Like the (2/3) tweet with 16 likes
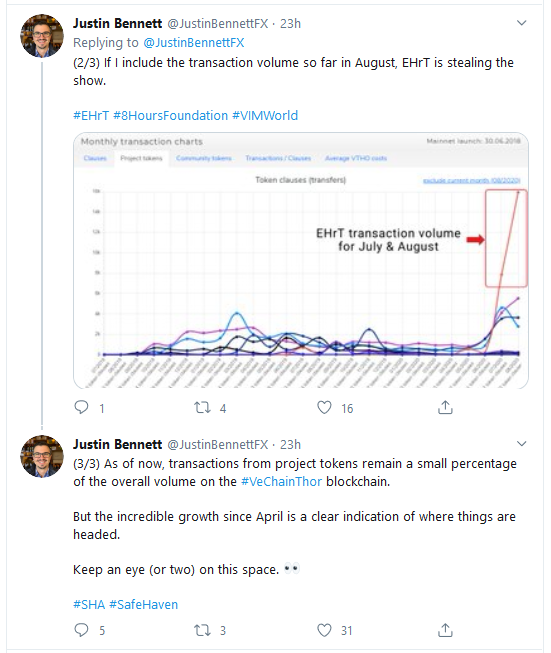551x653 pixels. 324,407
